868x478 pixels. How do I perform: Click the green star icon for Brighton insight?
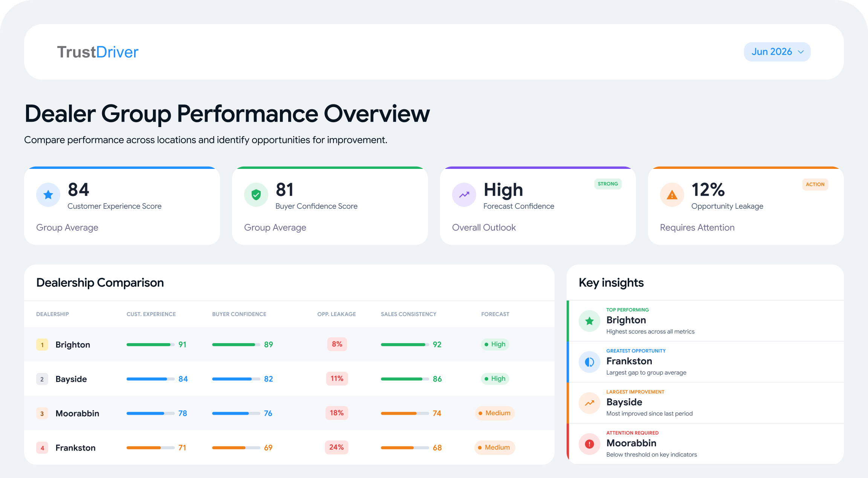point(590,321)
